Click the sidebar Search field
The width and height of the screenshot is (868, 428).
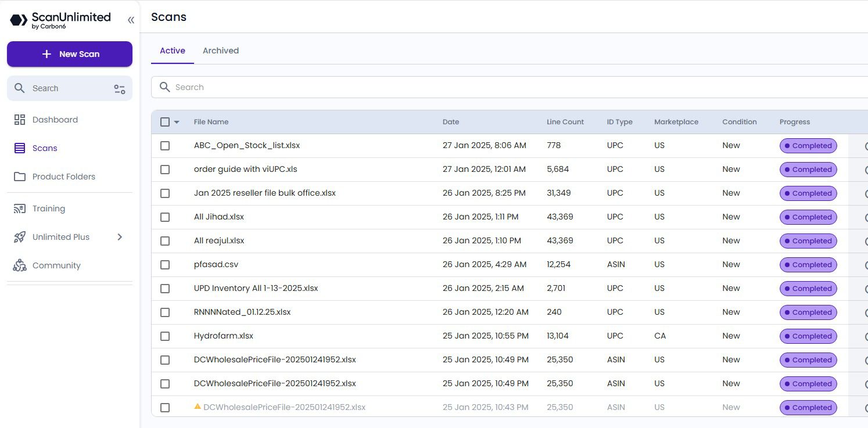(70, 88)
